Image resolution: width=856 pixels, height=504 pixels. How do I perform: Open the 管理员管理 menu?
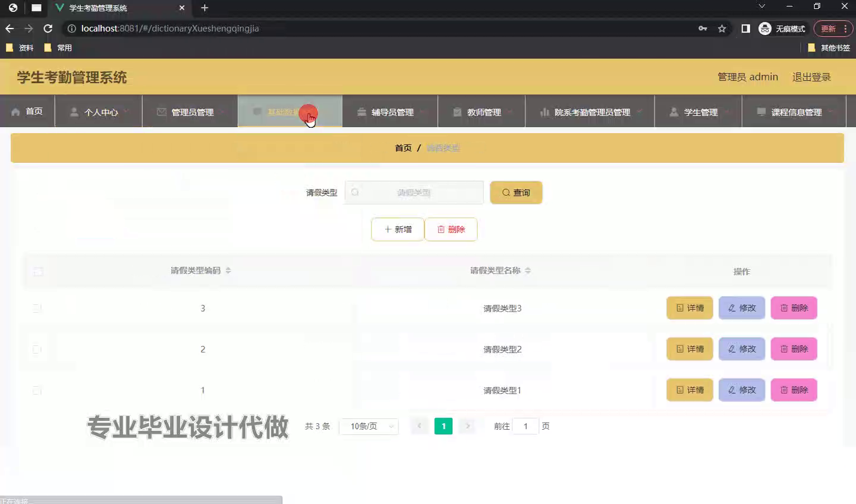click(x=190, y=112)
